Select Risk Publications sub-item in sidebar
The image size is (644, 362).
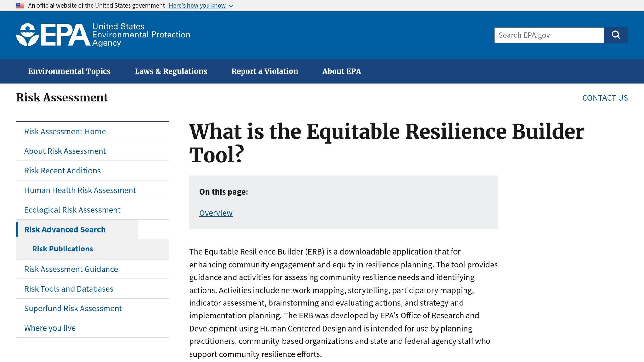tap(92, 249)
